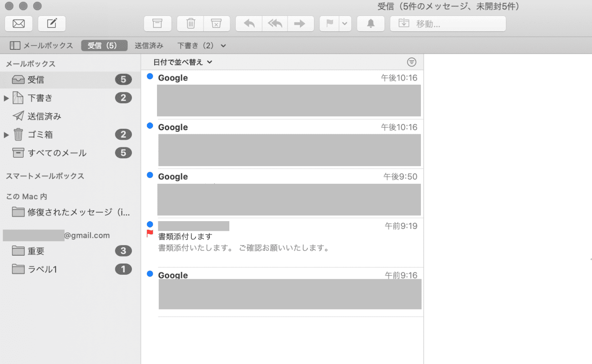Click the Get Mail envelope icon
This screenshot has width=592, height=364.
coord(19,24)
